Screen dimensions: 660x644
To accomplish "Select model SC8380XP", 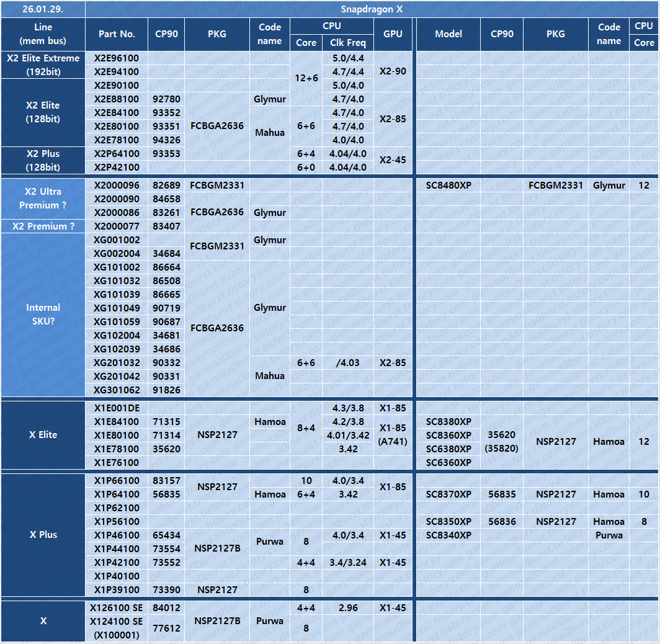I will [448, 422].
